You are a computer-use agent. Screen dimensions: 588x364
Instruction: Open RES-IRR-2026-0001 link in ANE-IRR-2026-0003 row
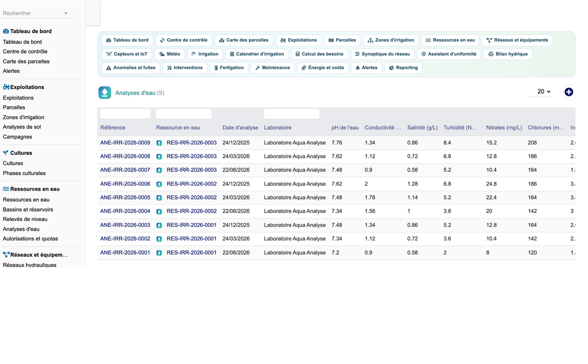point(192,225)
